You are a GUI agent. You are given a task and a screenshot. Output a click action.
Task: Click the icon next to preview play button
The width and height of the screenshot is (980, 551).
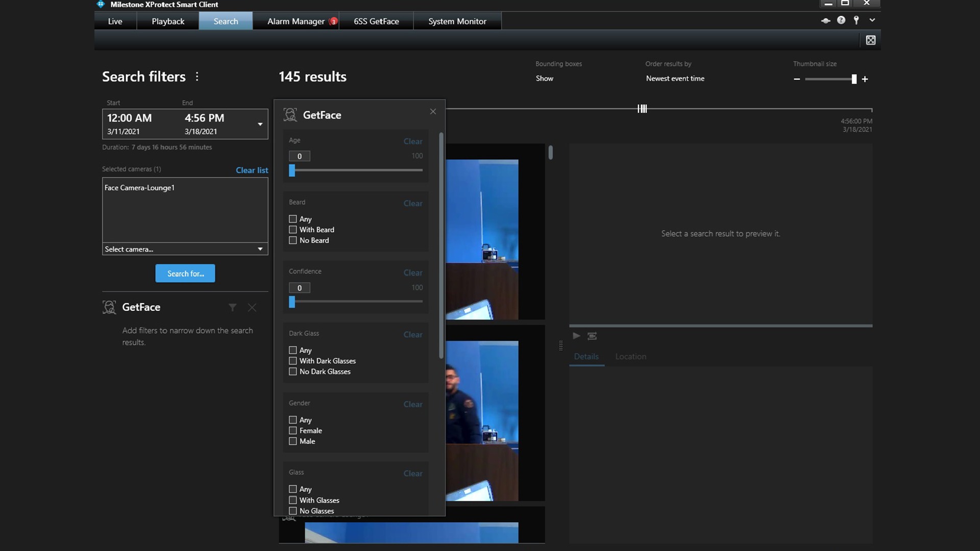592,336
